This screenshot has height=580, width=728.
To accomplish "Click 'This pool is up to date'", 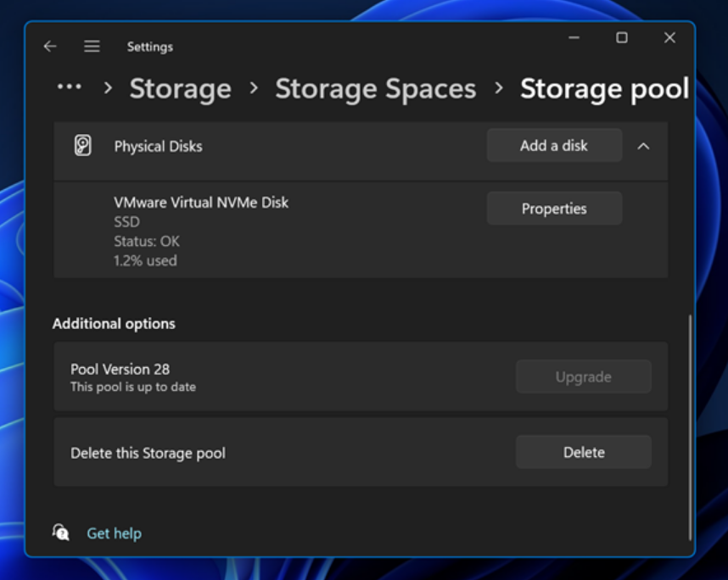I will (133, 387).
